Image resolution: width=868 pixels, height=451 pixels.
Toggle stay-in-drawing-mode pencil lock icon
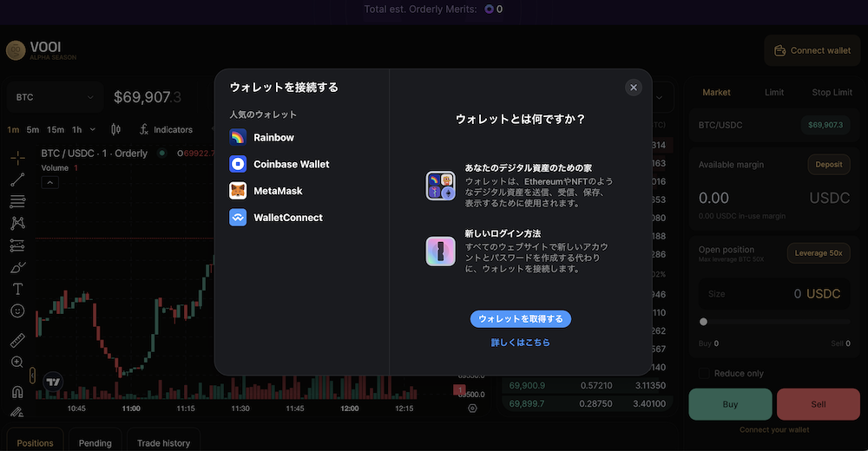point(17,412)
